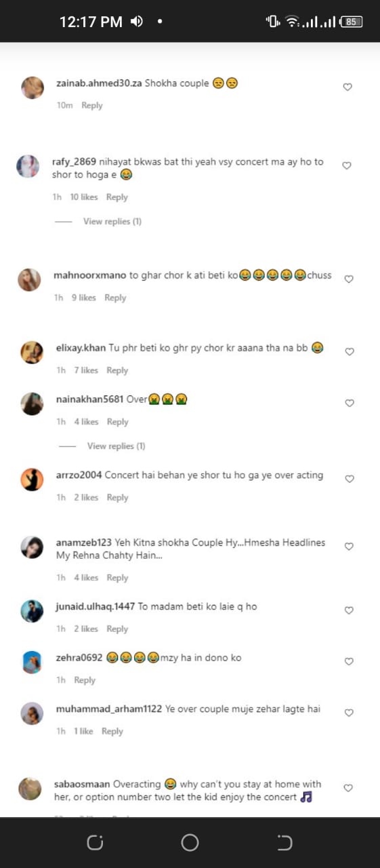Expand View replies under nainakhan5681's comment
The width and height of the screenshot is (380, 868).
117,446
